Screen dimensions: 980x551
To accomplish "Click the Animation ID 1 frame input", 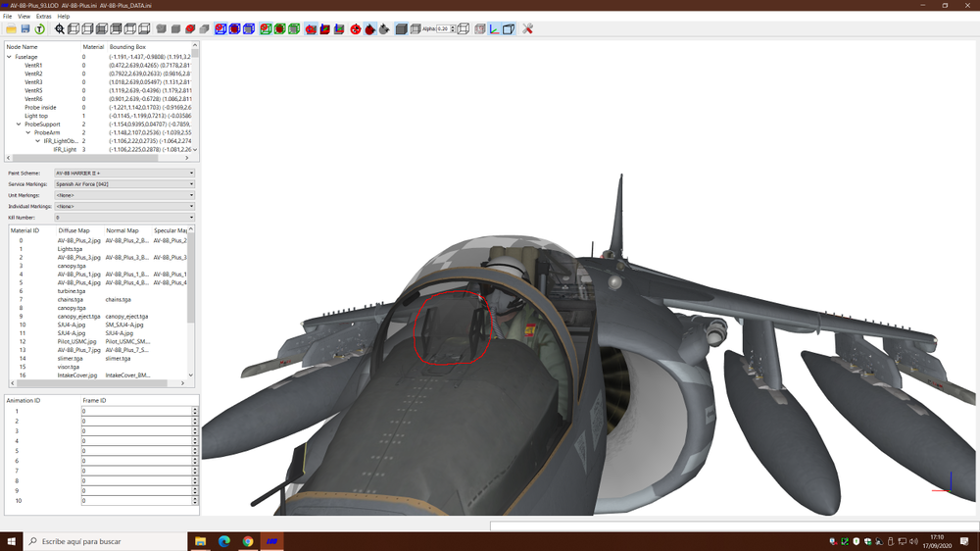I will (137, 411).
